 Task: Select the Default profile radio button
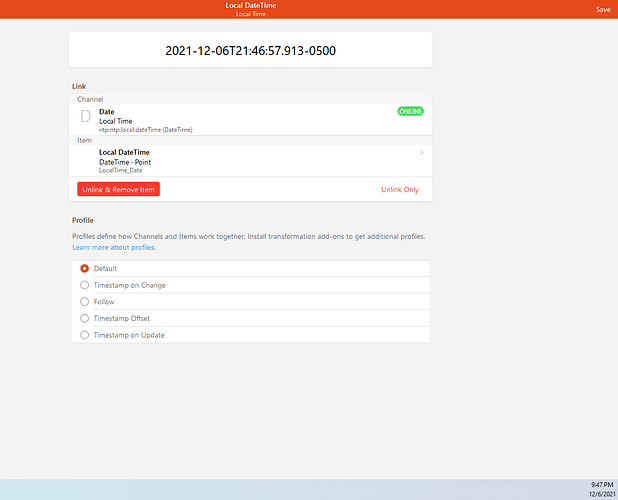point(84,268)
